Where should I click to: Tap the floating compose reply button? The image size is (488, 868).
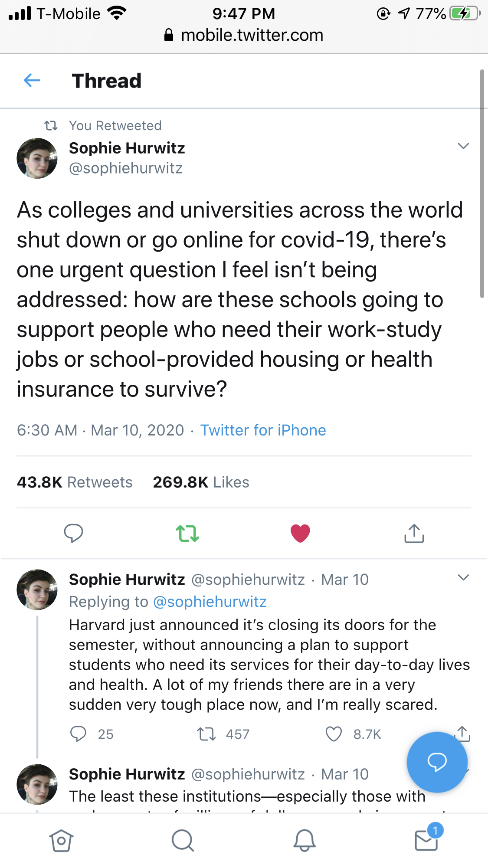point(437,762)
